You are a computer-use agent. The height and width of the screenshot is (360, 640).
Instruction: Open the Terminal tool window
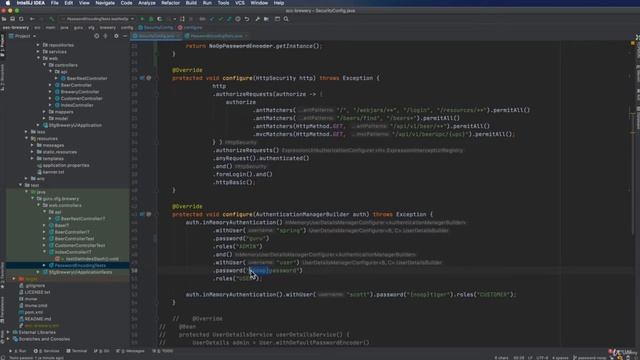pos(76,351)
